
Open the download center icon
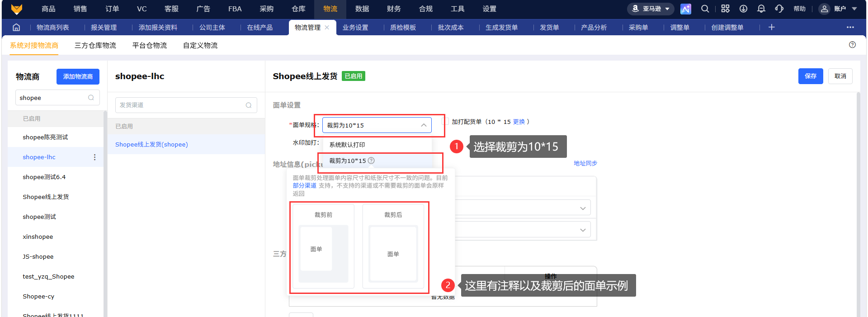743,9
